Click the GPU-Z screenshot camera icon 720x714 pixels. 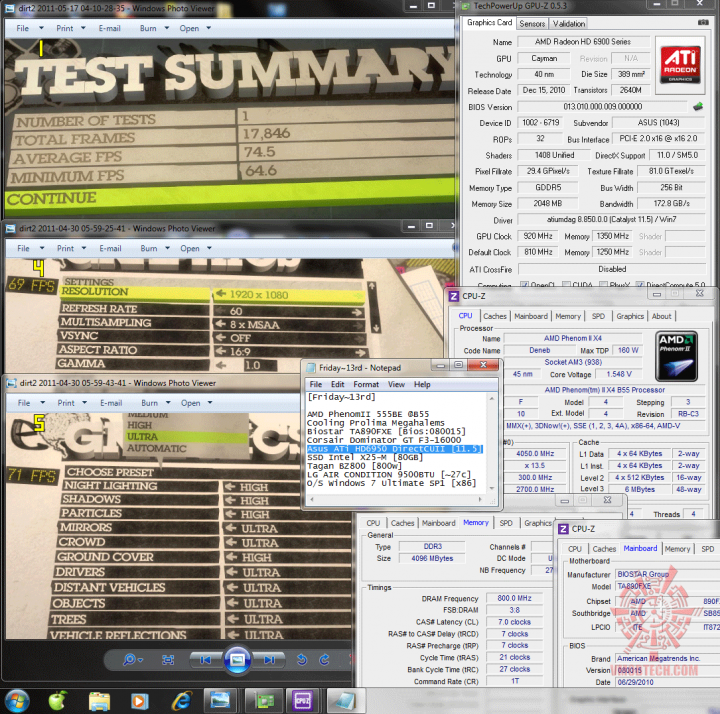click(703, 22)
